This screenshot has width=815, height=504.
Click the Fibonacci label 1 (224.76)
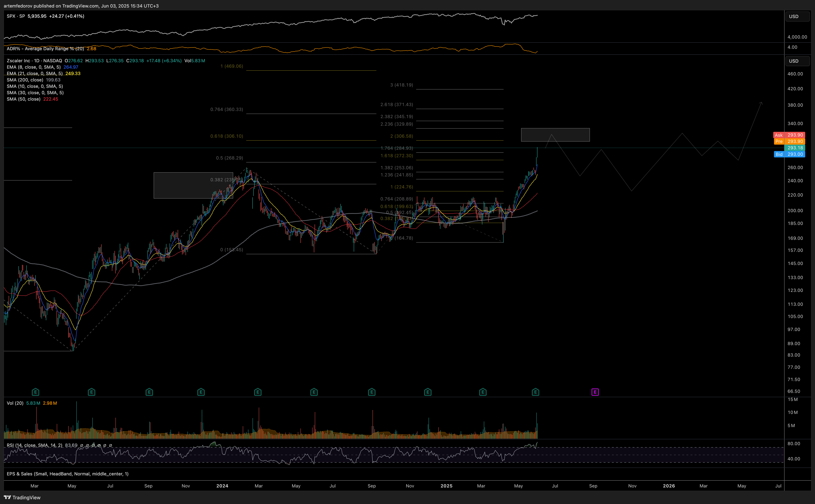[402, 187]
